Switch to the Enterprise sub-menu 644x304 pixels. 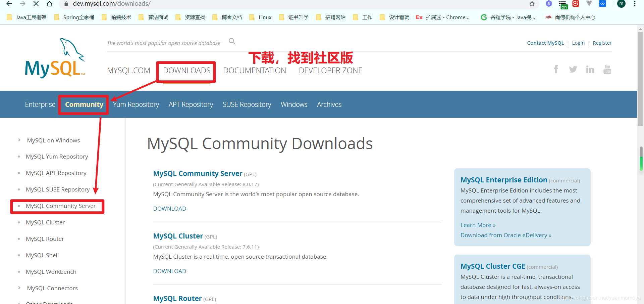pos(40,104)
